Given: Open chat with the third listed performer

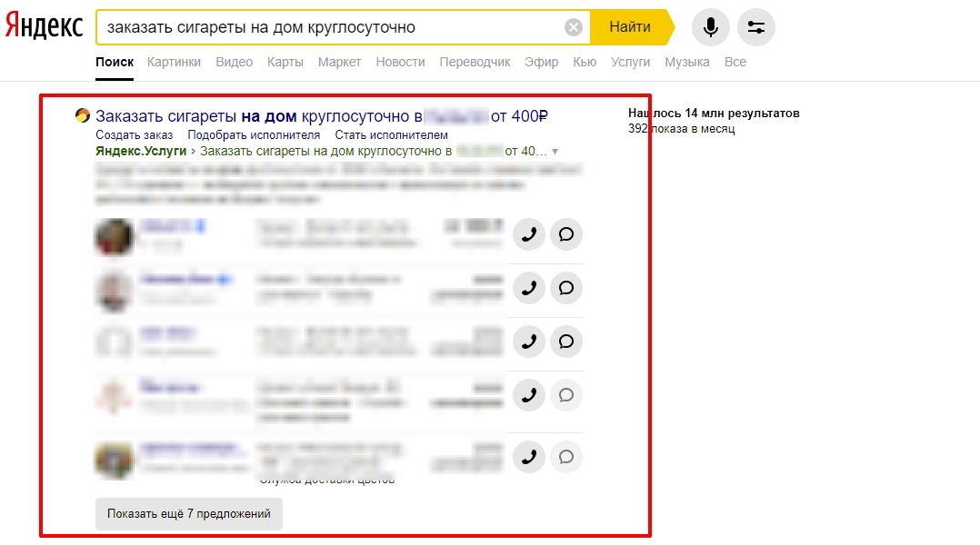Looking at the screenshot, I should click(x=566, y=342).
